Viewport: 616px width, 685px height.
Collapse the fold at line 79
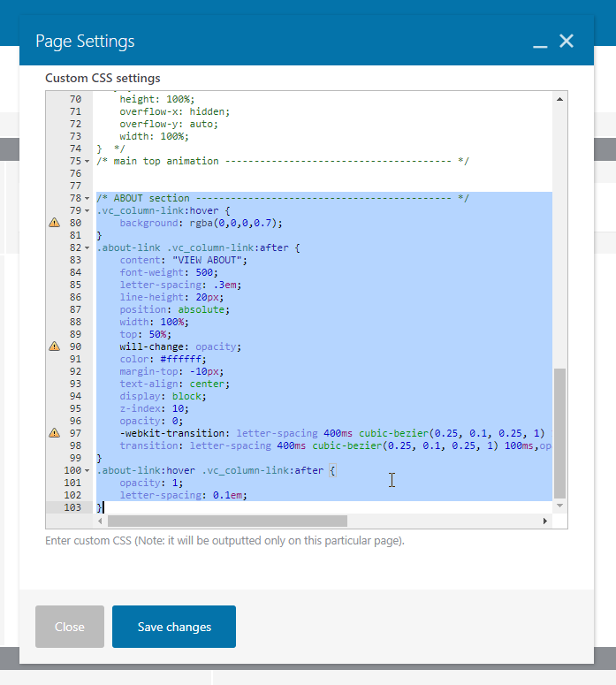pos(87,210)
